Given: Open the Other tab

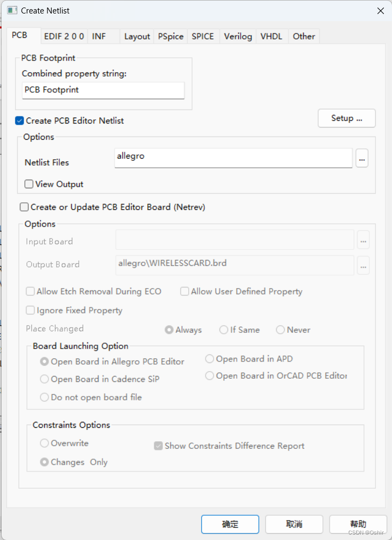Looking at the screenshot, I should click(304, 36).
